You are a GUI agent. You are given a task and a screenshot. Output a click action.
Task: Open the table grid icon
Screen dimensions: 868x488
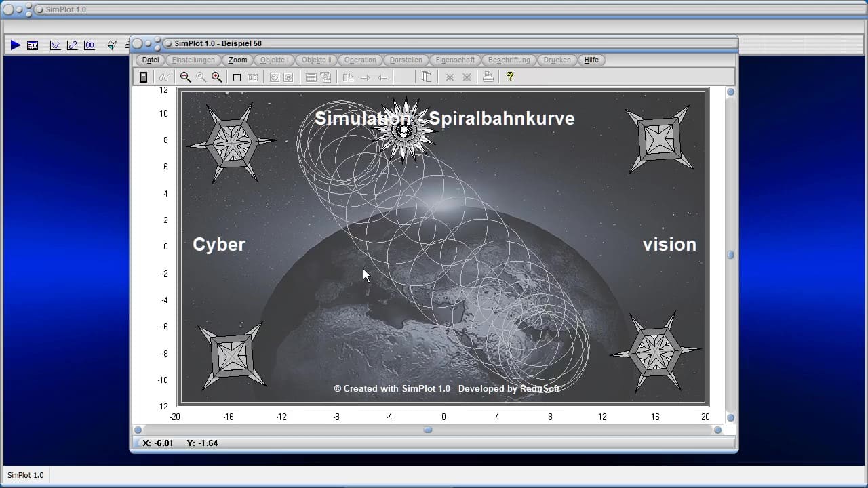311,77
